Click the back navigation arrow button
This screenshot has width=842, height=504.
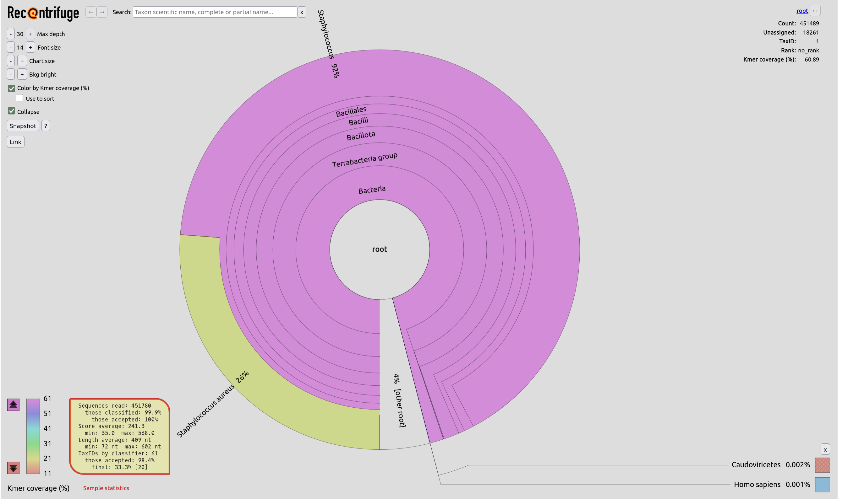[91, 12]
